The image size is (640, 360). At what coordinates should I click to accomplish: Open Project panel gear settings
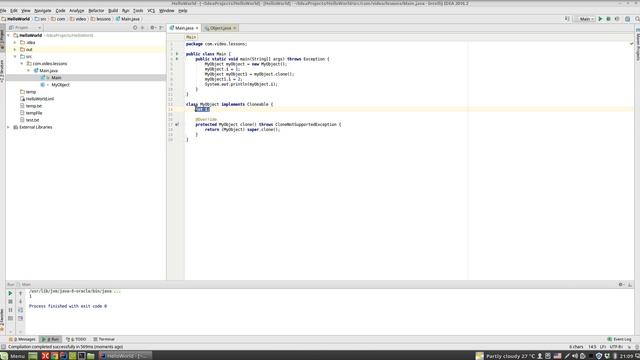[x=152, y=28]
